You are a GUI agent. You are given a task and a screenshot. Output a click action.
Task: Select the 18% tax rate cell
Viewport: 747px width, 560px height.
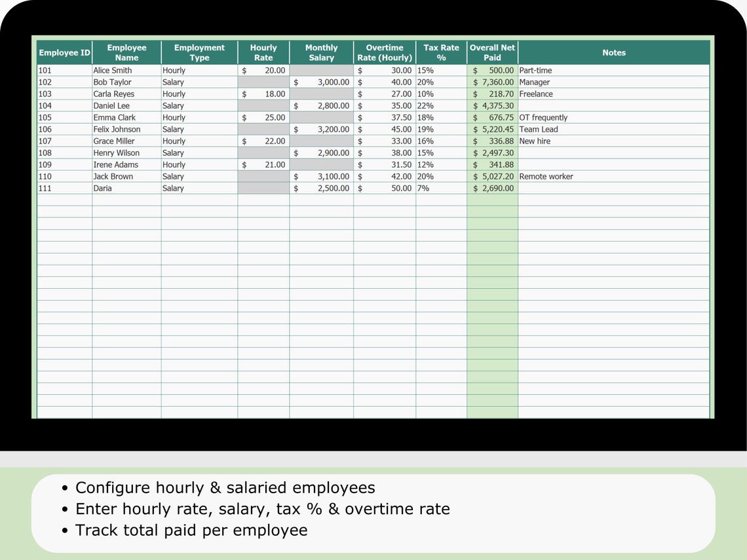pyautogui.click(x=441, y=117)
